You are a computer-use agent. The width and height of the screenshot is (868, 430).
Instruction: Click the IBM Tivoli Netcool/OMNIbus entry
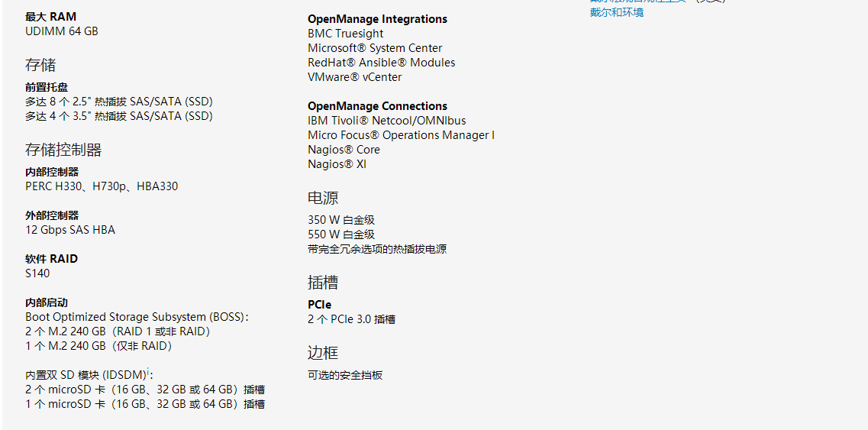(x=387, y=120)
